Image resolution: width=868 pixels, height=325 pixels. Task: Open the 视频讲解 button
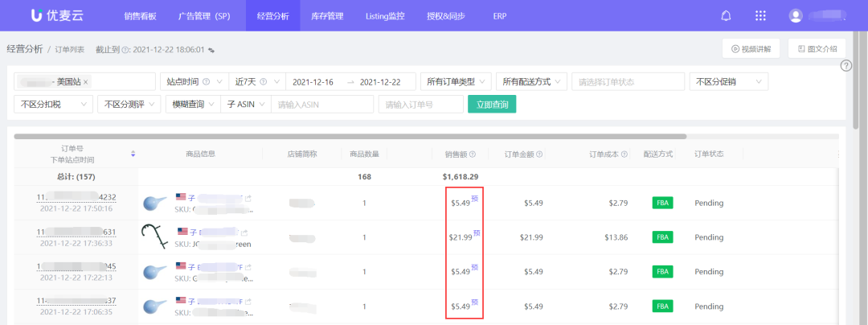click(751, 49)
